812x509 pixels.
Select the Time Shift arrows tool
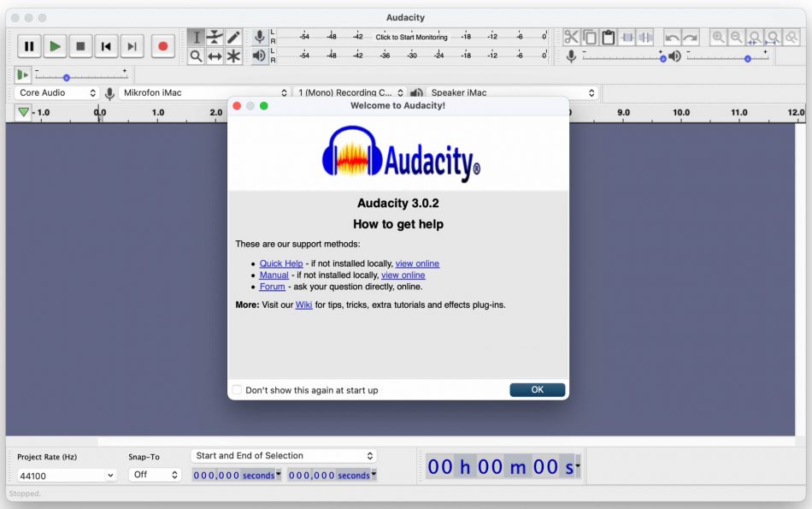[x=215, y=56]
